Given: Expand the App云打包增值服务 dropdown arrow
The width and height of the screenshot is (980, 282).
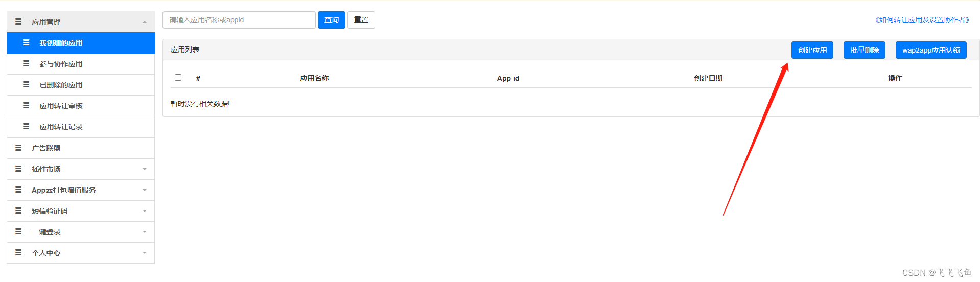Looking at the screenshot, I should tap(145, 190).
